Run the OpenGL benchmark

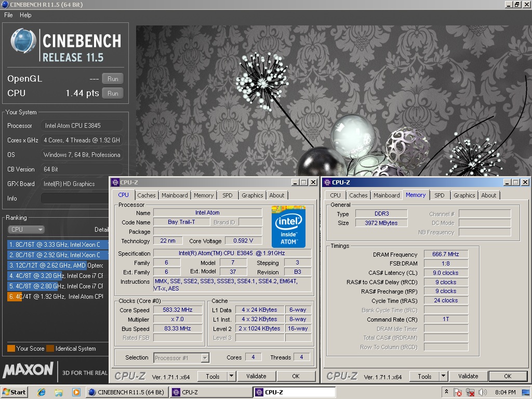click(113, 79)
